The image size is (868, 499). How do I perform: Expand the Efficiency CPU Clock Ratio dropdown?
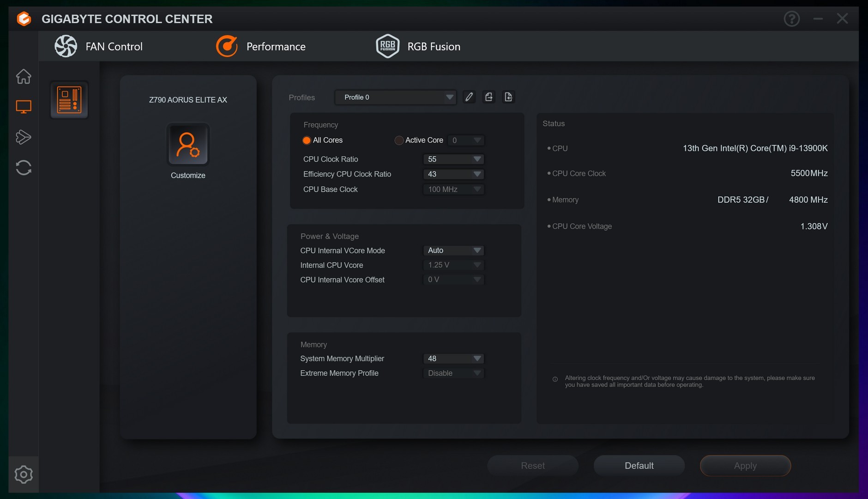tap(453, 174)
